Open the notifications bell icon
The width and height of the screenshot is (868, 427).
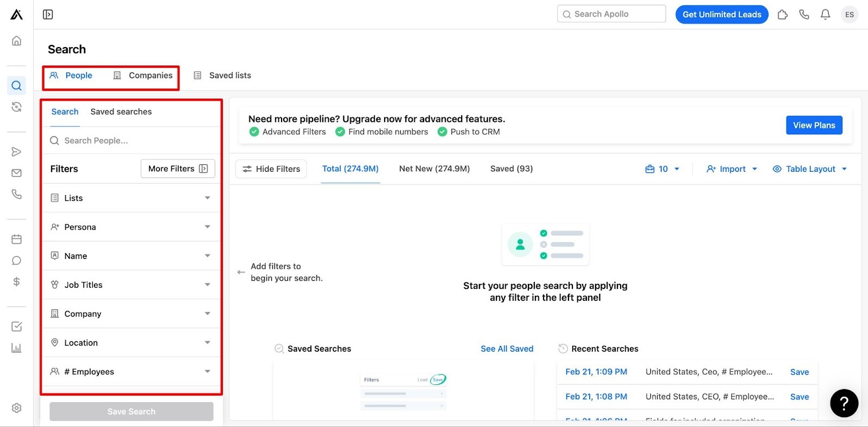[x=825, y=15]
